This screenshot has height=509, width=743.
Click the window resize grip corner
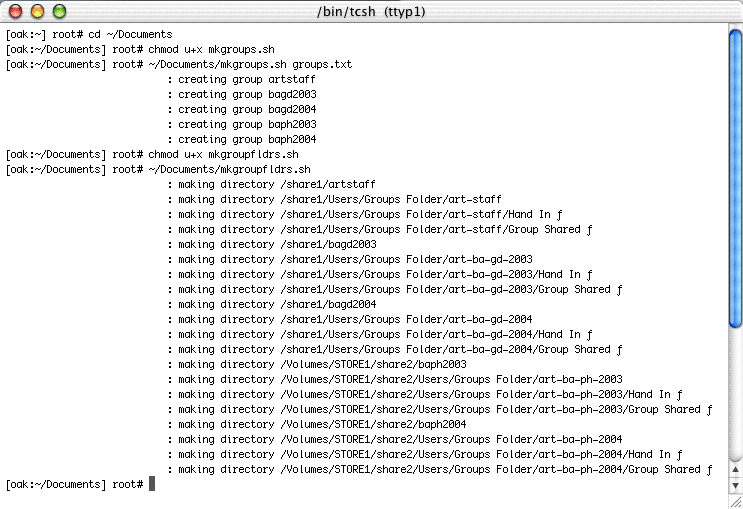(x=735, y=501)
